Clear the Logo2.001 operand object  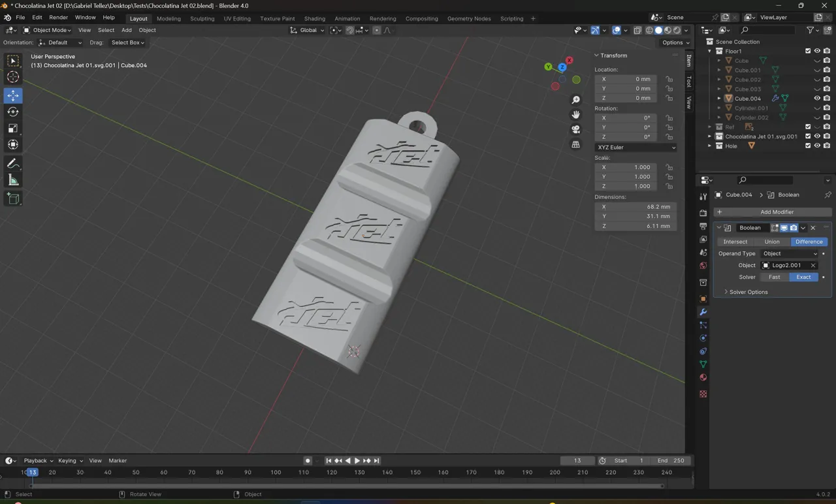coord(813,266)
